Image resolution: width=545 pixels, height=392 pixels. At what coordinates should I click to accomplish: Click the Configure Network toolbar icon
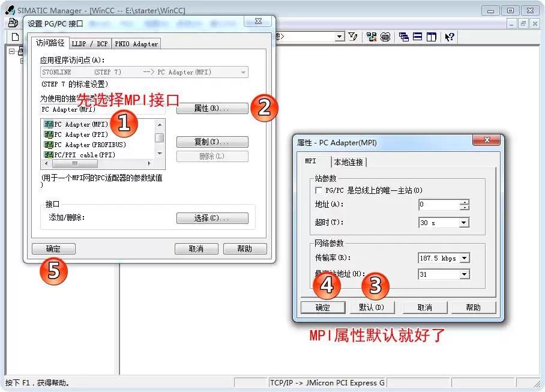(371, 37)
